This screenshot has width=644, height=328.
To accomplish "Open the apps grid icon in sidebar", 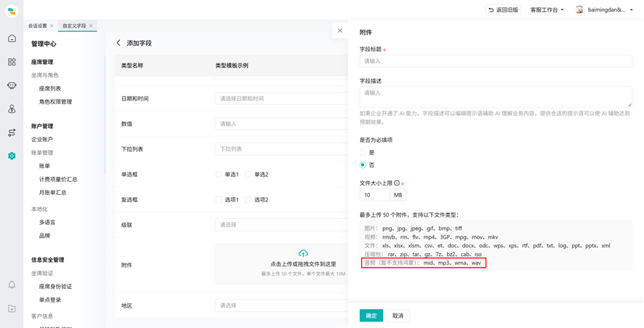I will click(12, 62).
